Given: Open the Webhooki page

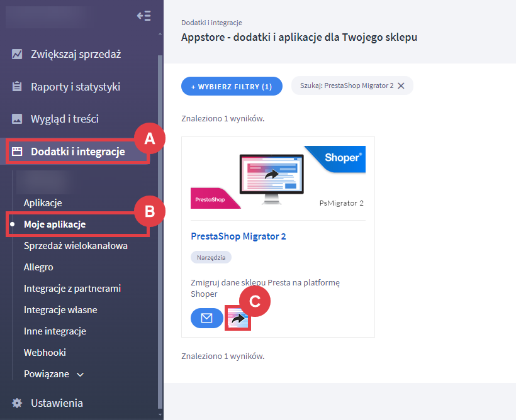Looking at the screenshot, I should (45, 353).
